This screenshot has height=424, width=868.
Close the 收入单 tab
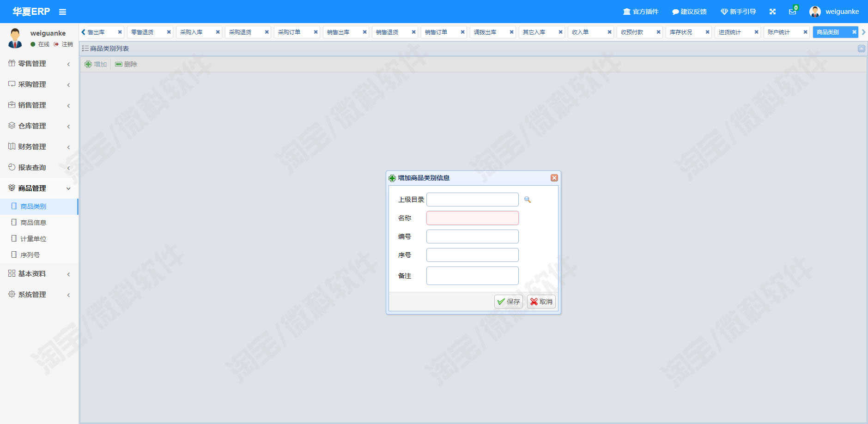tap(609, 32)
